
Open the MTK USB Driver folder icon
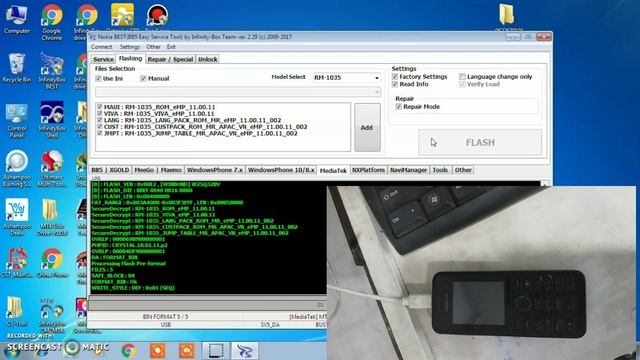pyautogui.click(x=52, y=217)
